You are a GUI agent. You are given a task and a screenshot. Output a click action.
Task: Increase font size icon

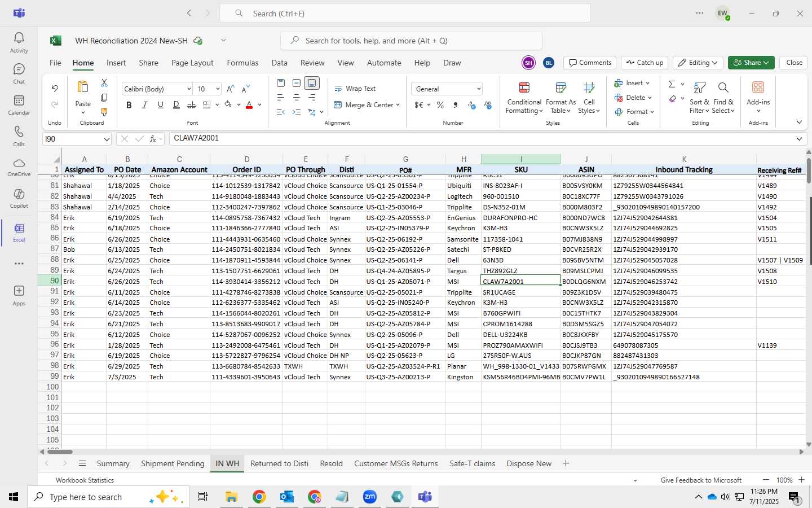tap(230, 89)
